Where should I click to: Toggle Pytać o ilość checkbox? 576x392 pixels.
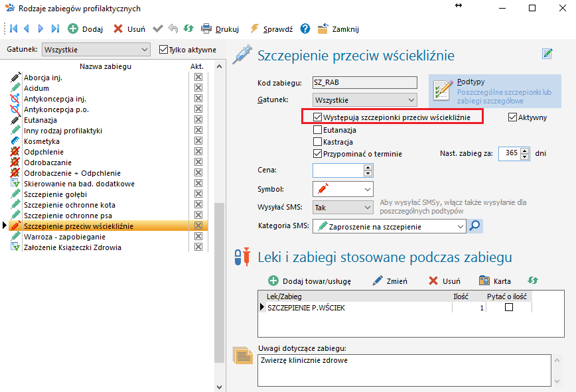point(509,307)
